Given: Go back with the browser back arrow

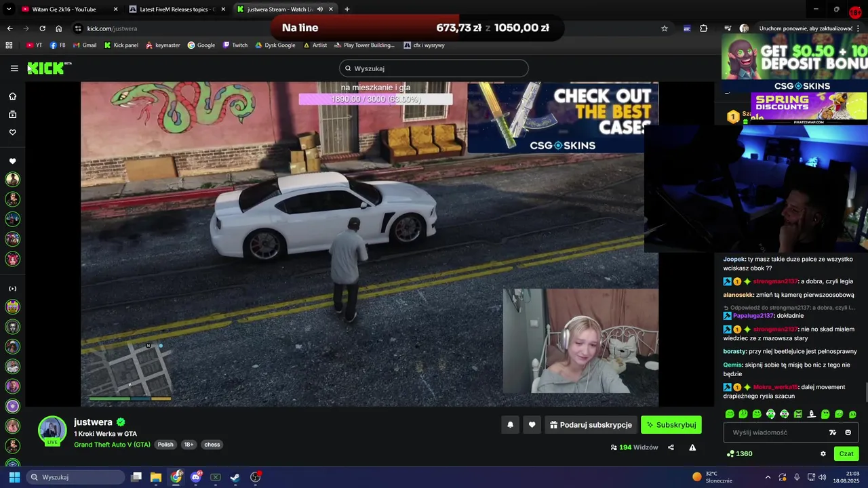Looking at the screenshot, I should click(x=9, y=28).
